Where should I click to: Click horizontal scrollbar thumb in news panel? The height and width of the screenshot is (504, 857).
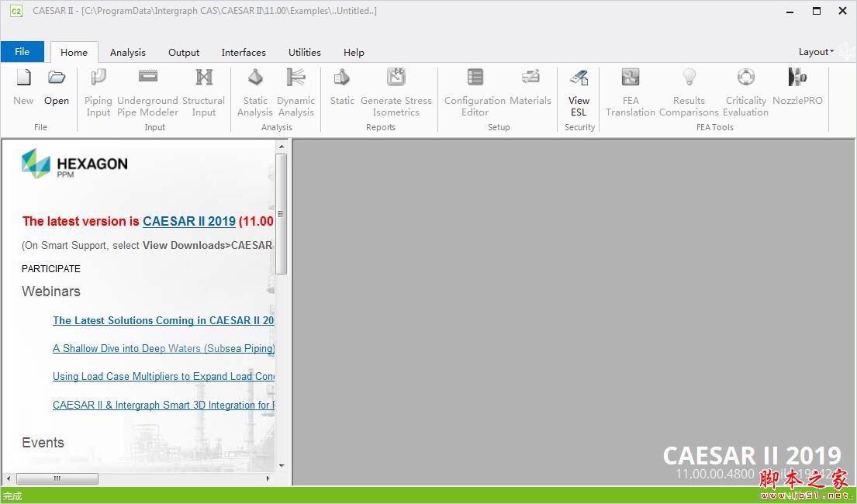point(57,479)
